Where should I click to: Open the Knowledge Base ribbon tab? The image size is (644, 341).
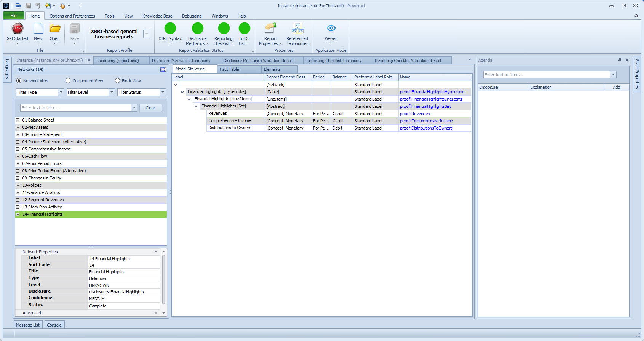[157, 16]
